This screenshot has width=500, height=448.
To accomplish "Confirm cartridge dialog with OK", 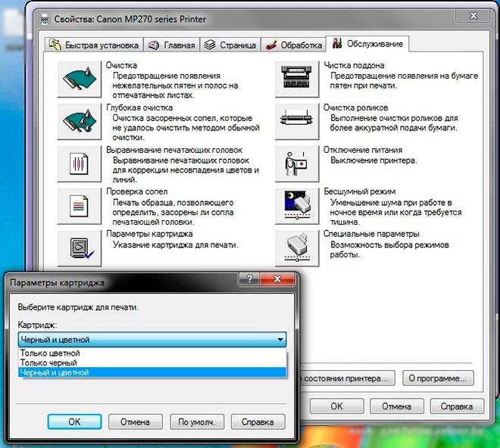I will click(x=74, y=422).
